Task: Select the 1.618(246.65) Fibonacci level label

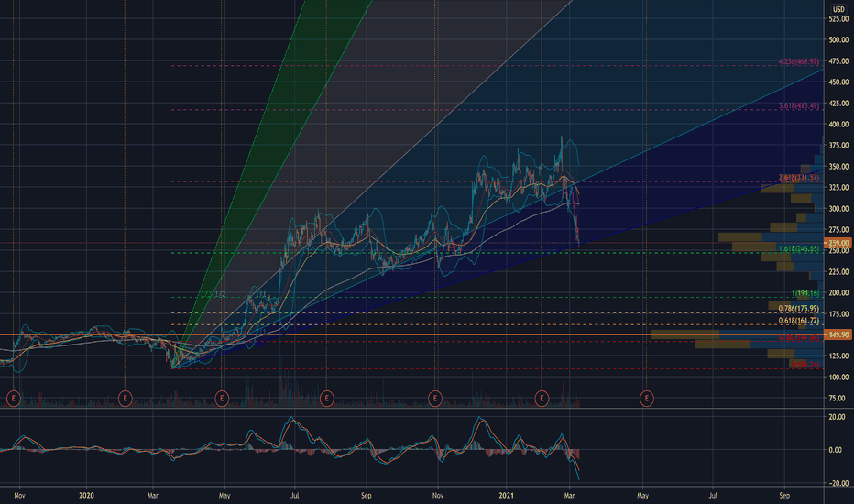Action: [x=798, y=249]
